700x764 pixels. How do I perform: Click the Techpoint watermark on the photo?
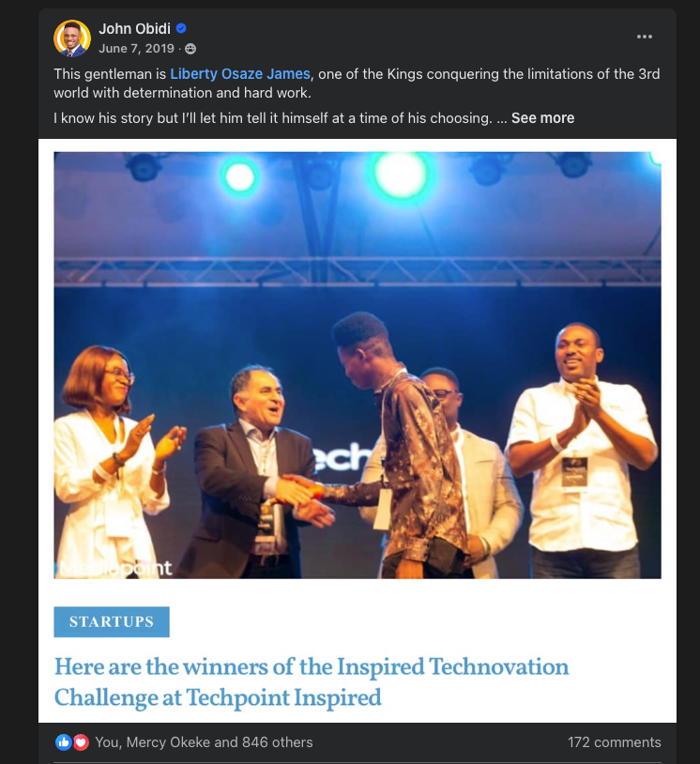pos(113,568)
